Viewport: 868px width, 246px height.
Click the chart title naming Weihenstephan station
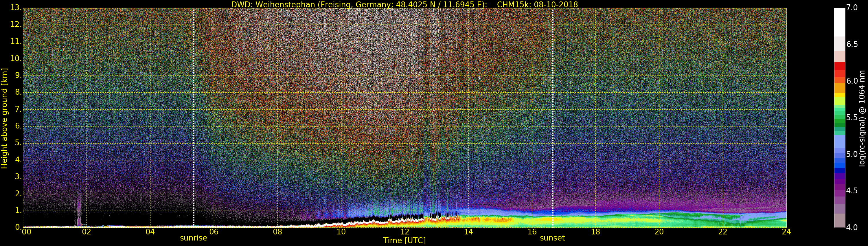pyautogui.click(x=404, y=4)
